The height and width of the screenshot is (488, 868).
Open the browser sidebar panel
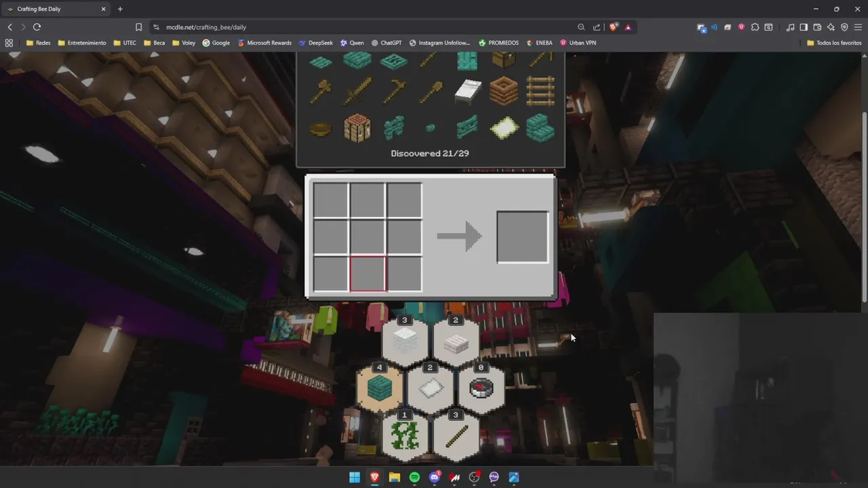point(804,27)
